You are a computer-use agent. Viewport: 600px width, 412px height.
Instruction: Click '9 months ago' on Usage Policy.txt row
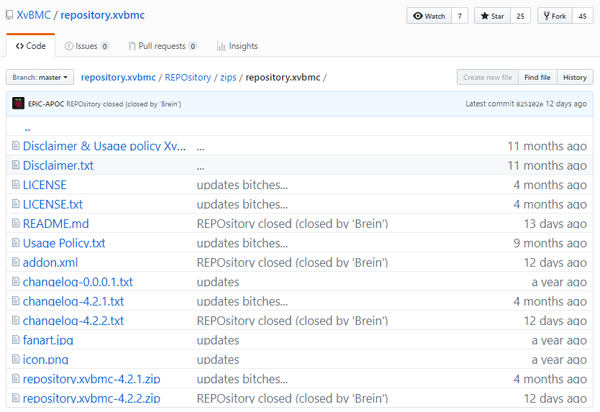coord(550,243)
